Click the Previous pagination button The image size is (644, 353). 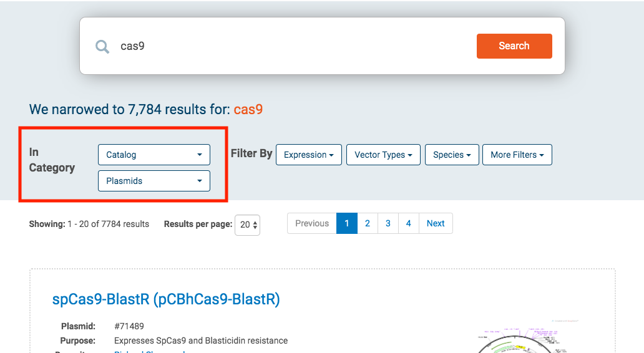pyautogui.click(x=312, y=223)
